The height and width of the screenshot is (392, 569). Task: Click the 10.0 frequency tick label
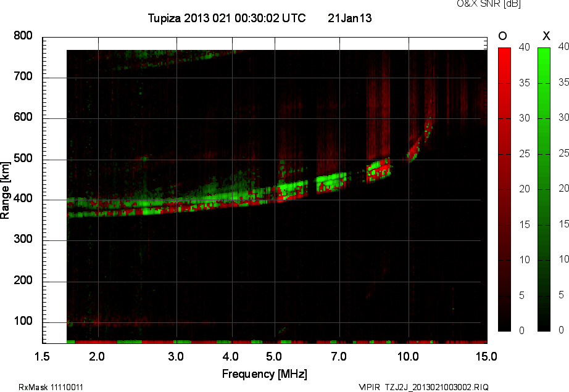(408, 356)
